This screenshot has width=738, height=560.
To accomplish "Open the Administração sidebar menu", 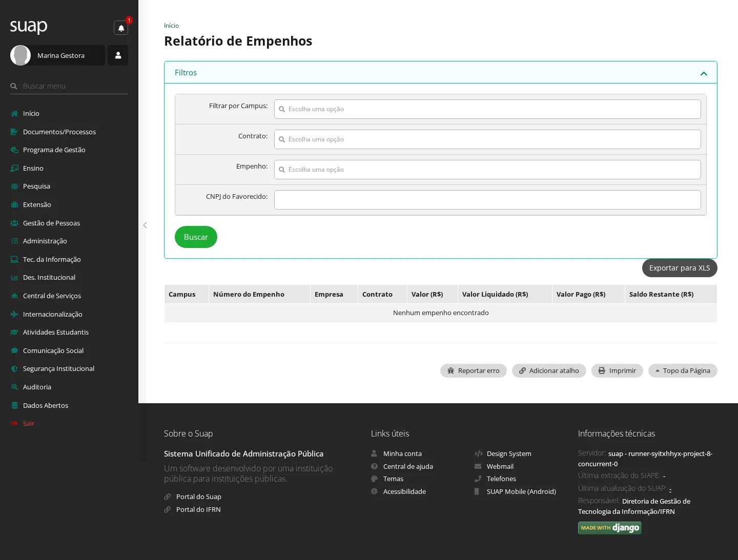I will [x=69, y=241].
